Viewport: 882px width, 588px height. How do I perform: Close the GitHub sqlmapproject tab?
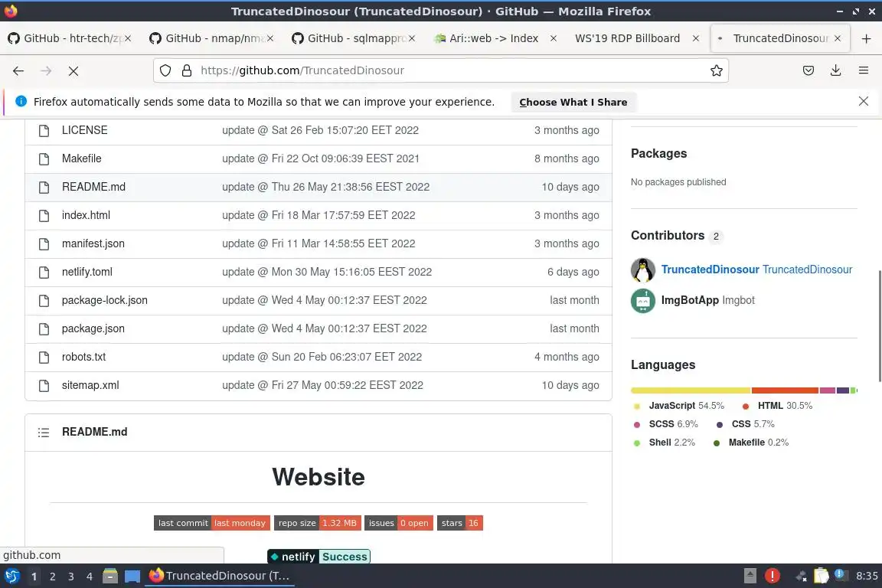click(x=412, y=38)
